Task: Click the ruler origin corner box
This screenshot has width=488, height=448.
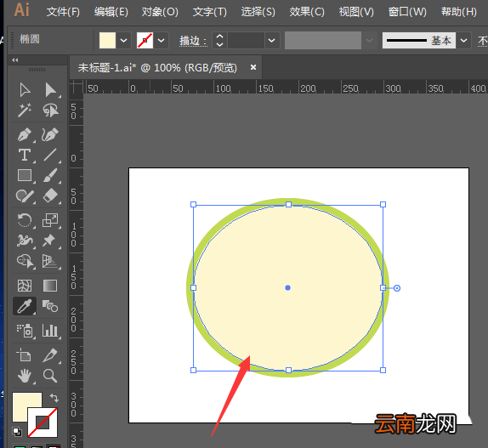Action: point(77,87)
